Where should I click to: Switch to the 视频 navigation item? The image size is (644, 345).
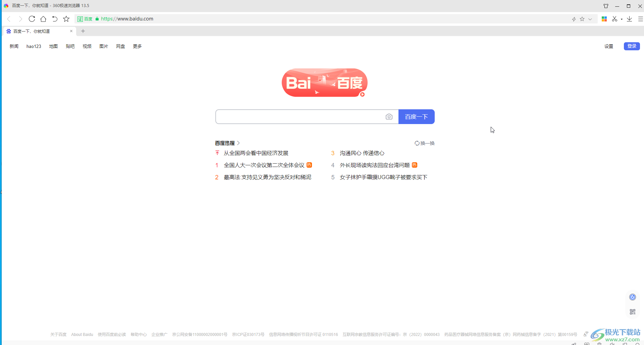(87, 46)
